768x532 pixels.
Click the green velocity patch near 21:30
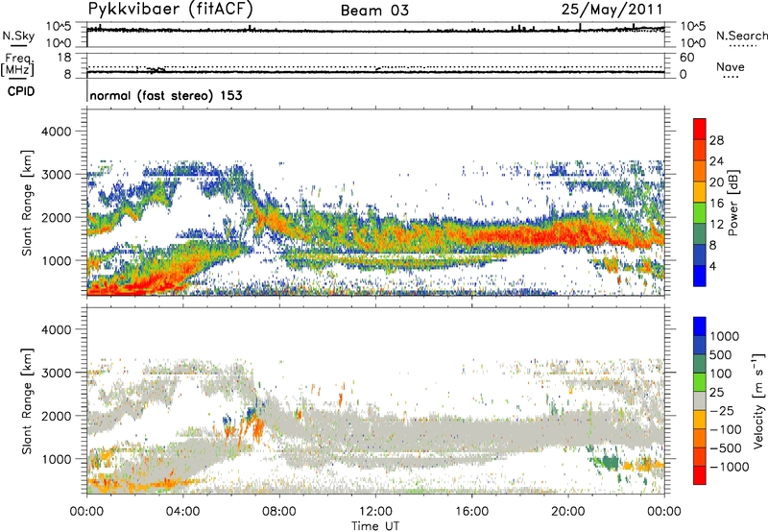pyautogui.click(x=610, y=463)
